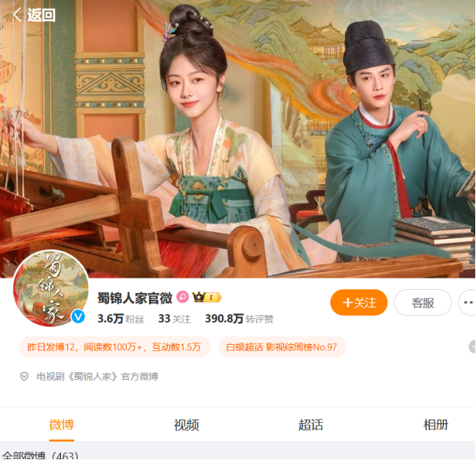Expand the 全部微博 (463) filter
The width and height of the screenshot is (476, 460).
pos(40,455)
